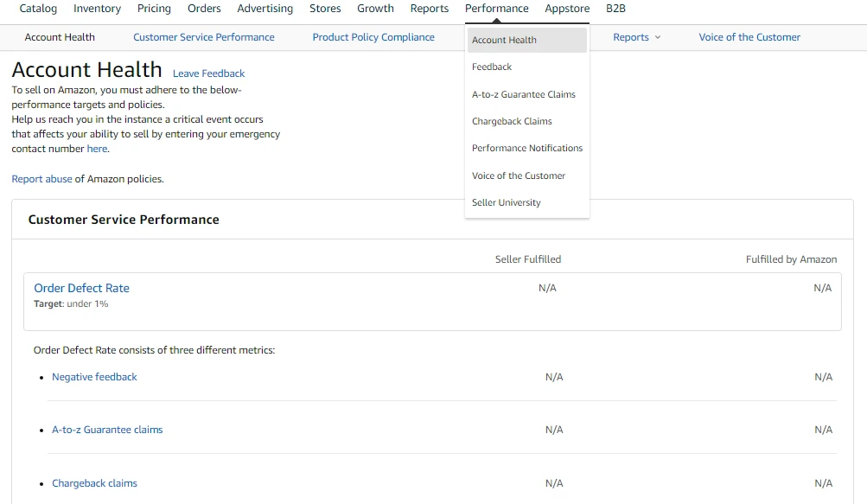867x504 pixels.
Task: Open the B2B menu
Action: [615, 9]
